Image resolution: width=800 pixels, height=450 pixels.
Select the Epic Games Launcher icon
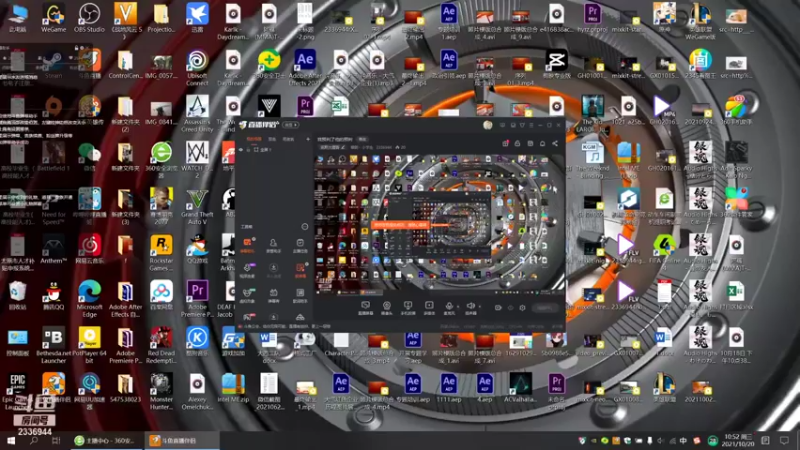tap(18, 392)
